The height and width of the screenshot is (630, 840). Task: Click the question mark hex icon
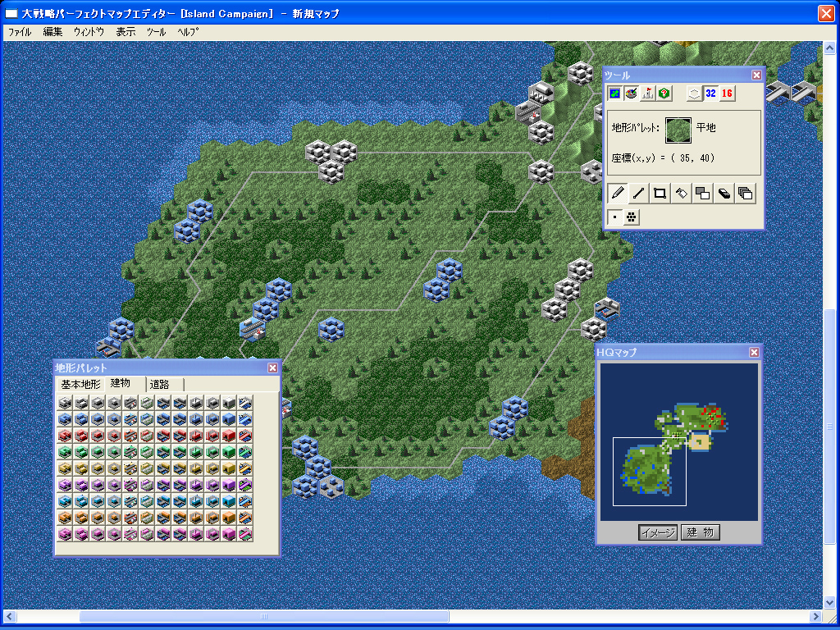pyautogui.click(x=664, y=94)
